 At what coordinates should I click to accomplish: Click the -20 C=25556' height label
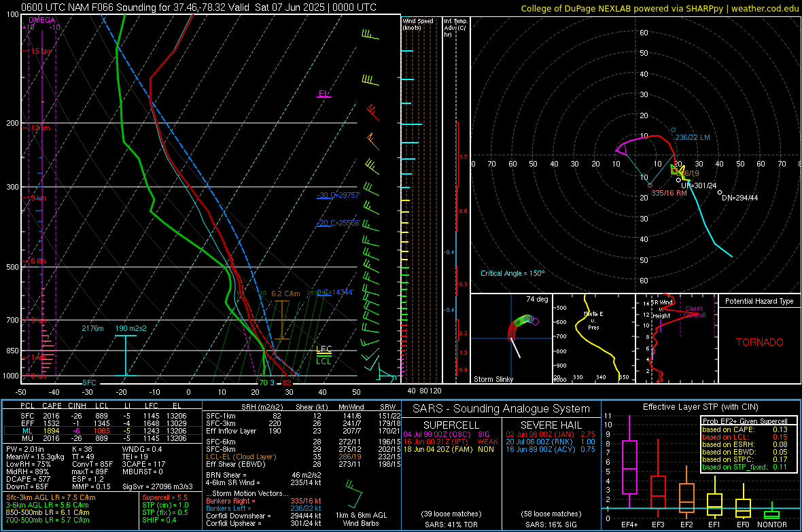click(x=338, y=223)
